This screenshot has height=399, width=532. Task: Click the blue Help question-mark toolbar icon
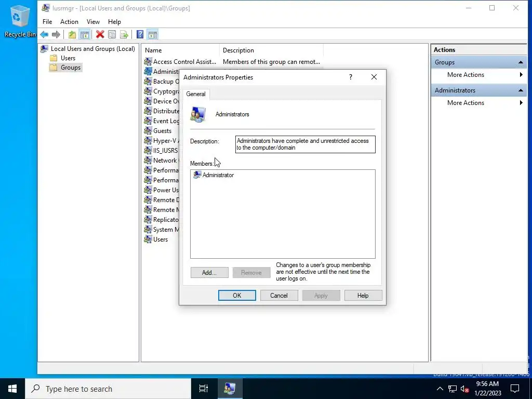pos(140,34)
